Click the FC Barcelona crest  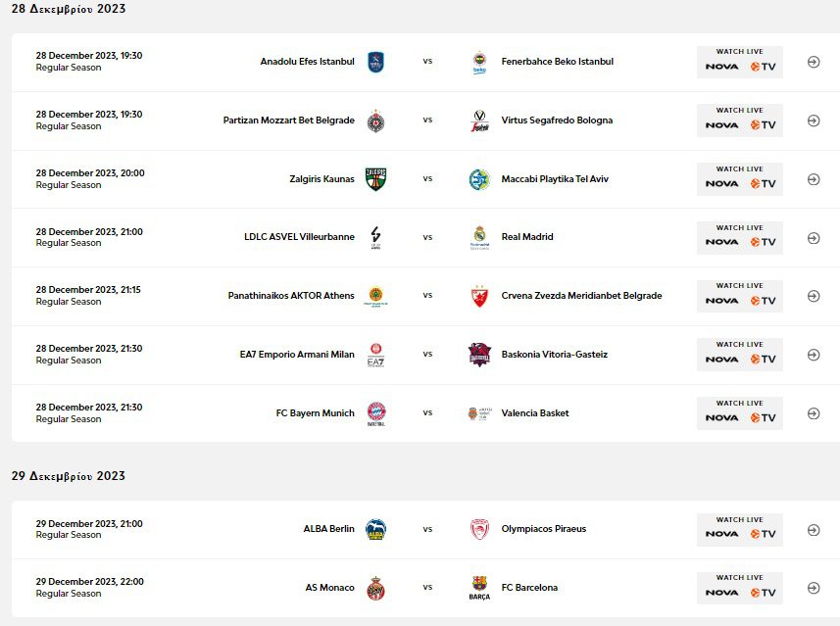(479, 589)
